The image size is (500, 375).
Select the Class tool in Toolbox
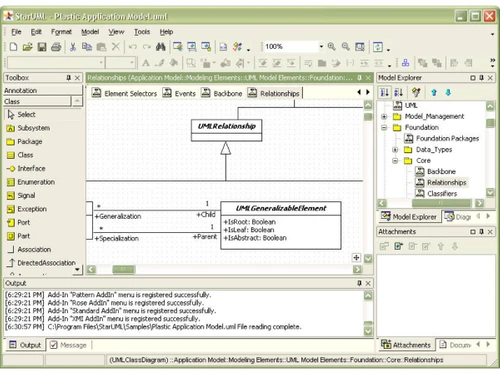[21, 155]
